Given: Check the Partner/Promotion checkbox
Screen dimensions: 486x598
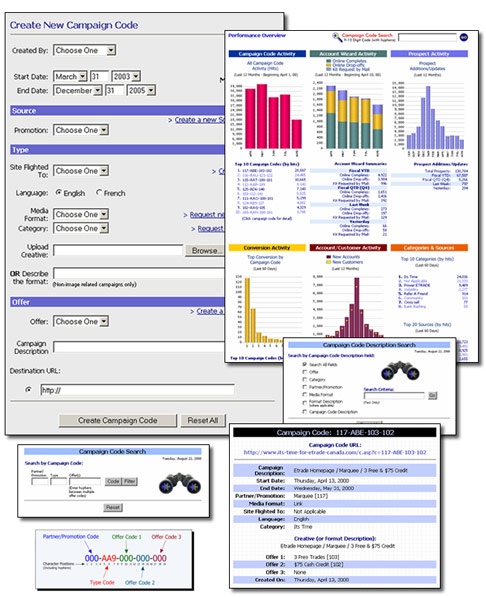Looking at the screenshot, I should pos(304,387).
